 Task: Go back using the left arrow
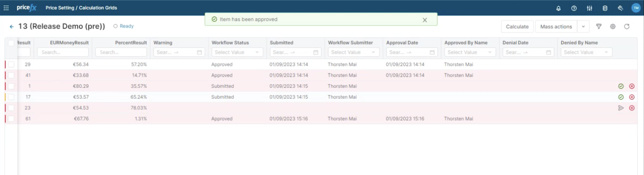12,27
